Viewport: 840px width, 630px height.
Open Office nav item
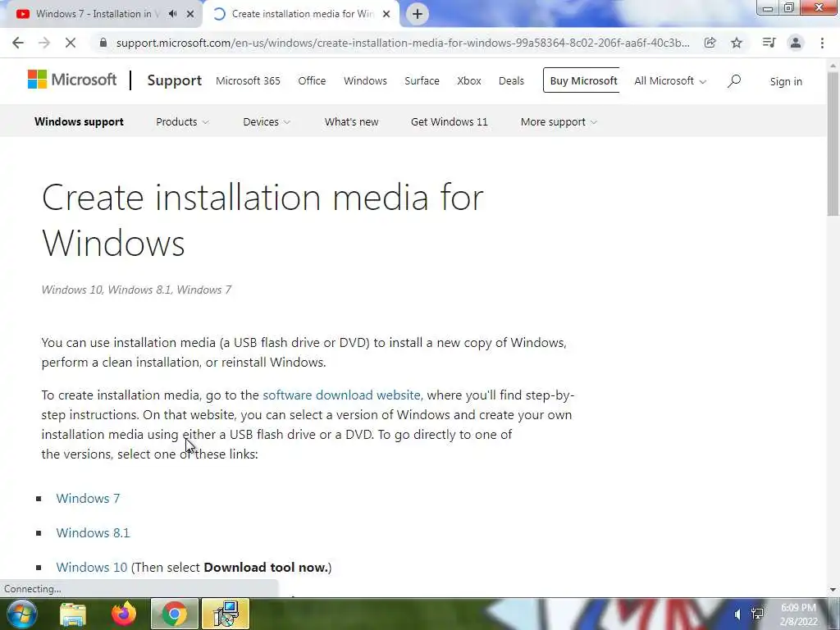pos(312,81)
